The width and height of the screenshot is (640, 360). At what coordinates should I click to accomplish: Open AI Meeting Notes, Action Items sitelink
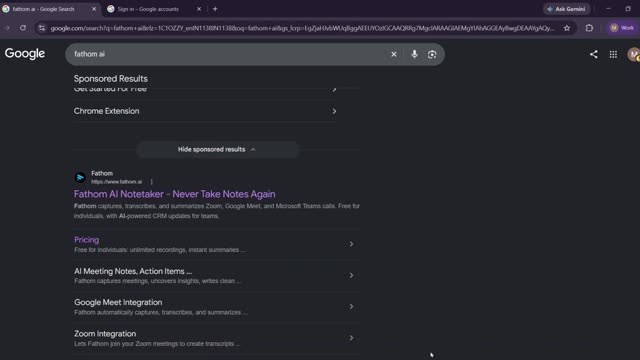pos(133,271)
